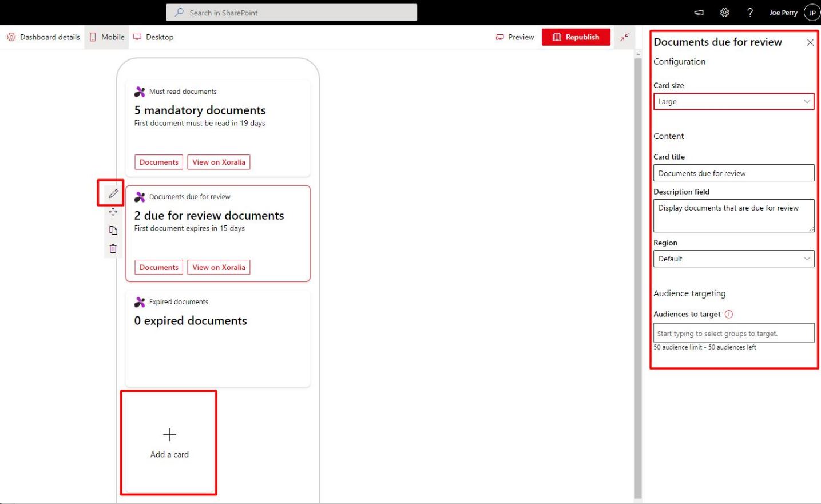Click the duplicate card icon
821x504 pixels.
pyautogui.click(x=113, y=230)
